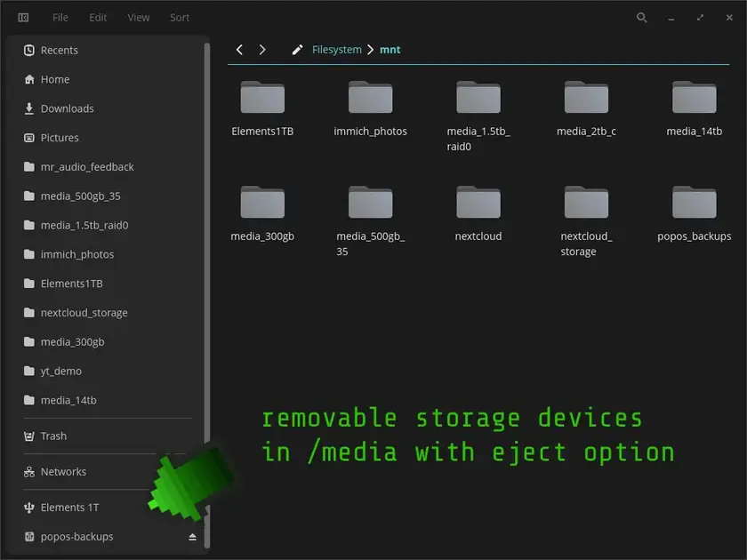The height and width of the screenshot is (560, 747).
Task: Open Networks in the sidebar
Action: pyautogui.click(x=109, y=471)
